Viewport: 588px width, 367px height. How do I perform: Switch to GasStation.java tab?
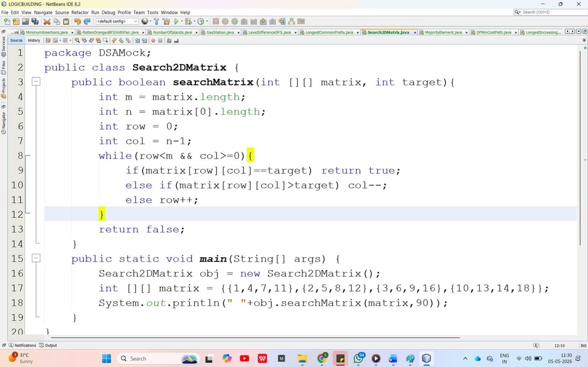(220, 32)
